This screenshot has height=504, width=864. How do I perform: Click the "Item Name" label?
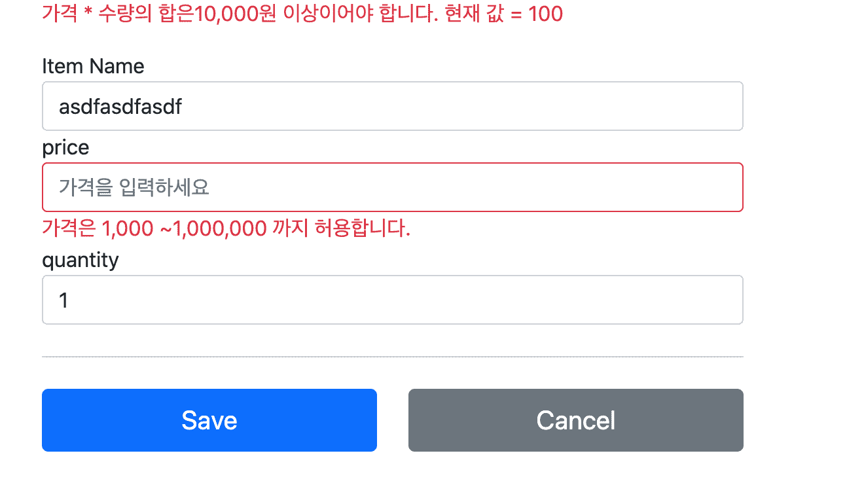pos(93,66)
